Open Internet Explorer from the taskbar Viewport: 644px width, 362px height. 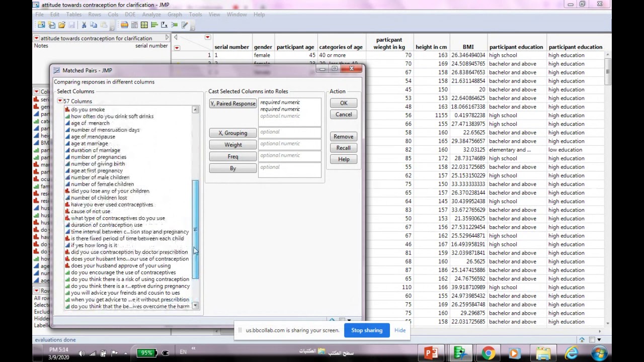click(572, 353)
